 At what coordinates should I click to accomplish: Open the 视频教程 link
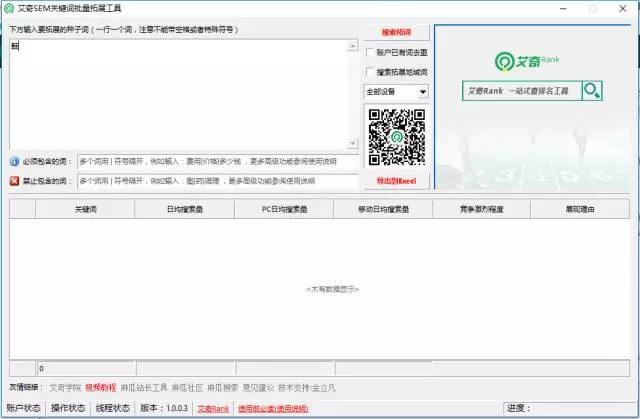pyautogui.click(x=100, y=388)
